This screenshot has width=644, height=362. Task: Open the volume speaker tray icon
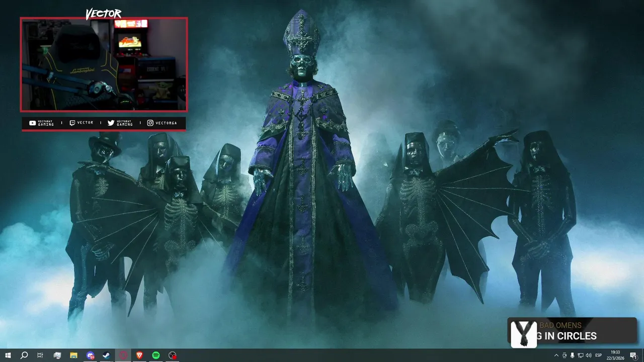coord(589,355)
